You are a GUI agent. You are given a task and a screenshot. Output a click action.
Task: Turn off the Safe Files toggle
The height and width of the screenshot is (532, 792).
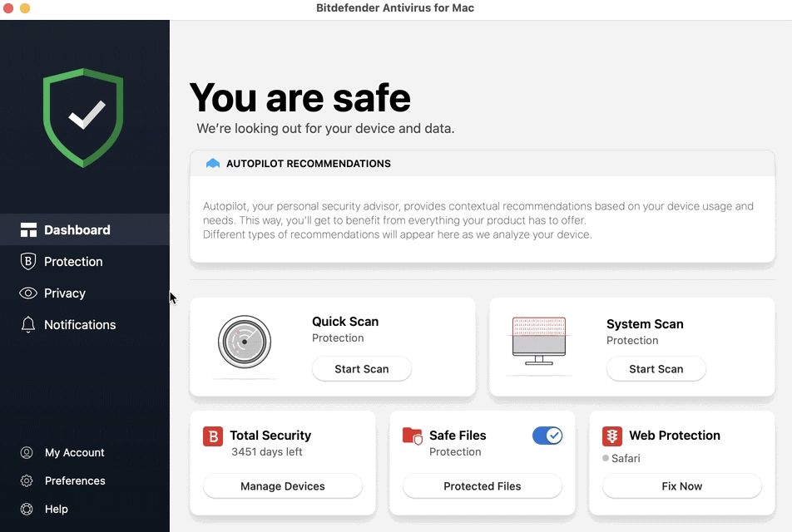(547, 436)
